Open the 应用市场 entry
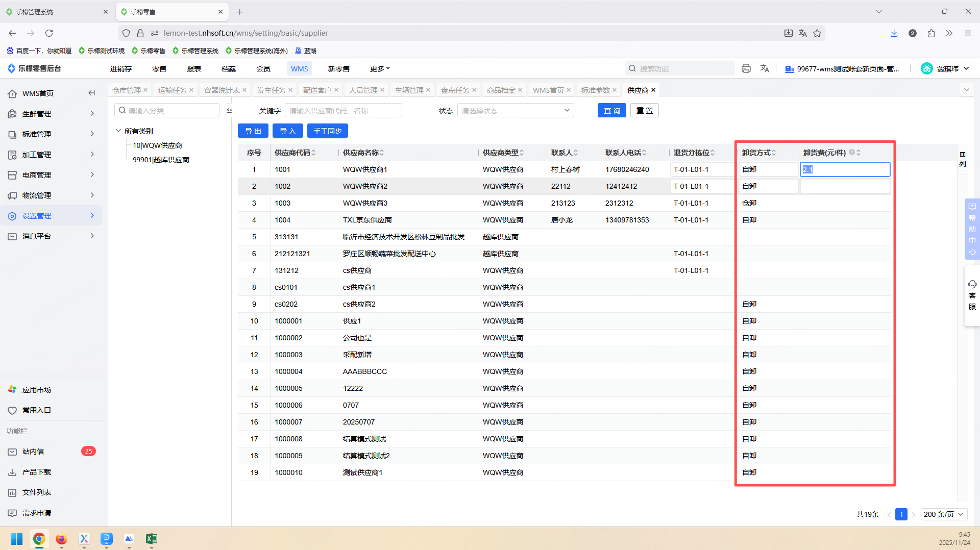 pos(37,390)
